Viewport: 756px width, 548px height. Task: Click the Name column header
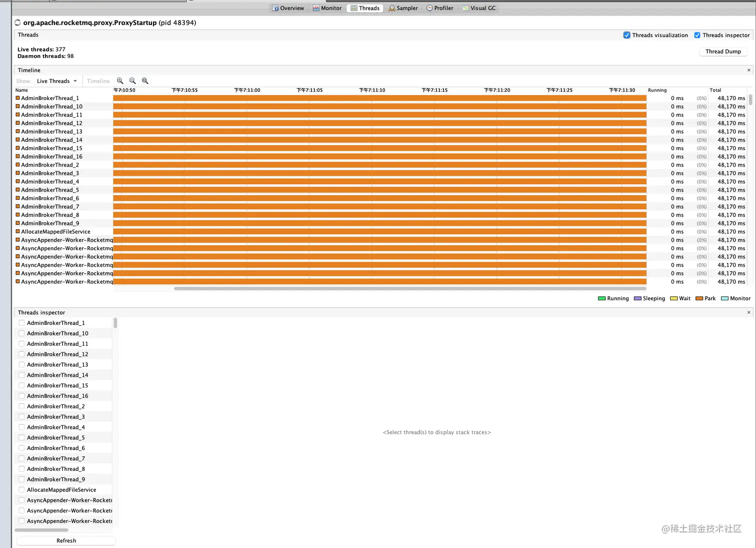pyautogui.click(x=21, y=90)
